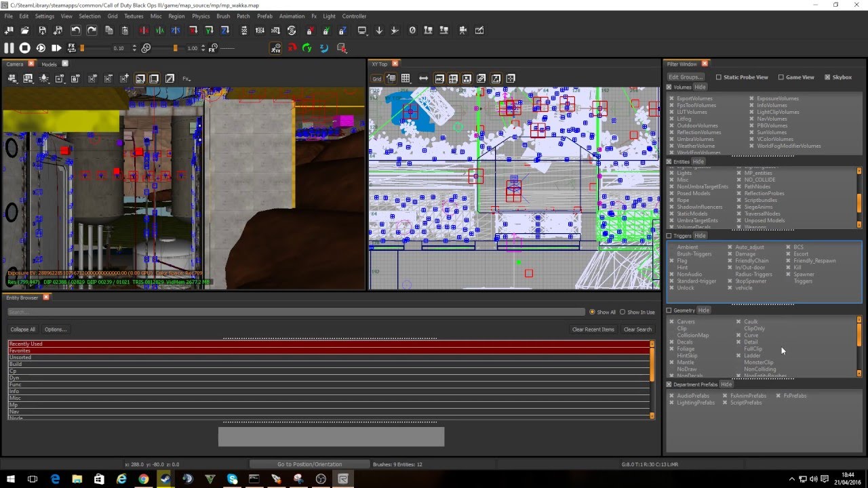Open the Fx dropdown in Camera toolbar

(x=186, y=79)
